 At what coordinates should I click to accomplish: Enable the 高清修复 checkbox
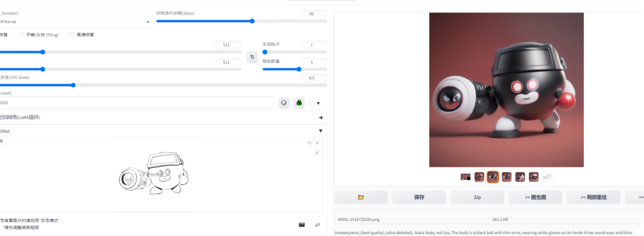point(72,35)
